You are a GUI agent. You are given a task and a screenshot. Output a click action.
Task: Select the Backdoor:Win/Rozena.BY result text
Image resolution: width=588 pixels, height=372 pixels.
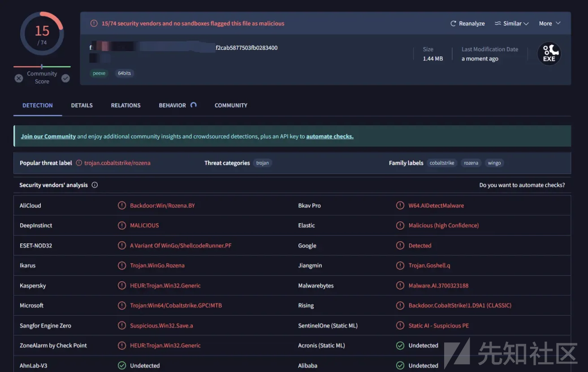tap(162, 206)
